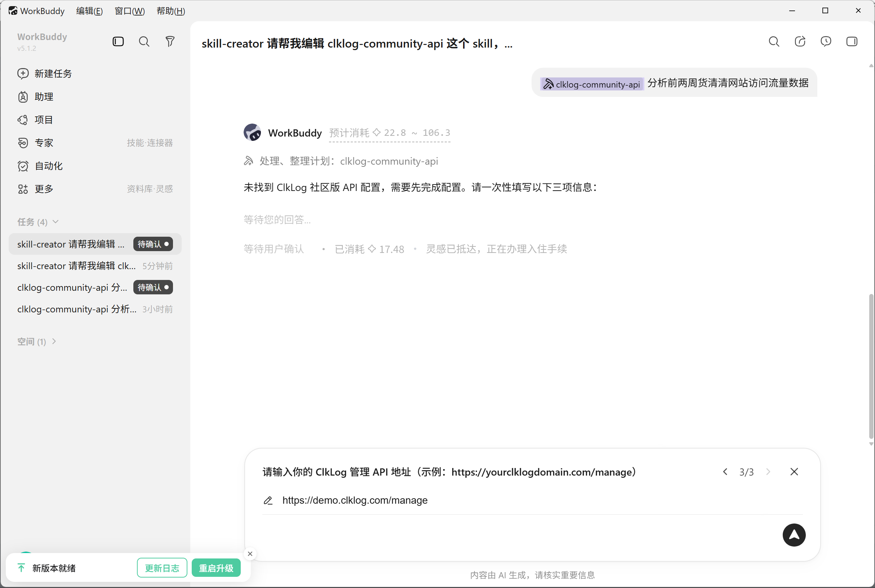Click the WorkBuddy avatar in the reply
This screenshot has width=875, height=588.
tap(252, 132)
